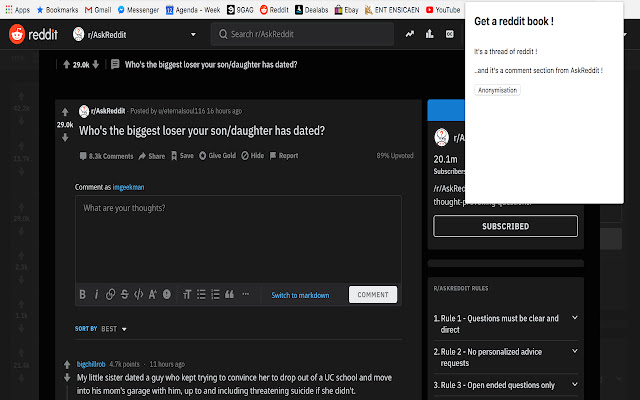Screen dimensions: 640x400
Task: Open the YouTube bookmark
Action: [443, 10]
